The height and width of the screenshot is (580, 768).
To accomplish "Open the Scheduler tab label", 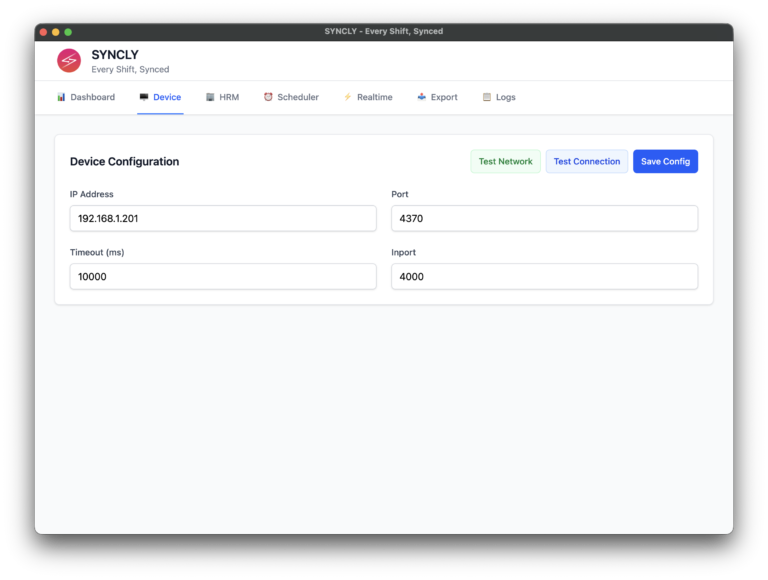I will click(298, 97).
